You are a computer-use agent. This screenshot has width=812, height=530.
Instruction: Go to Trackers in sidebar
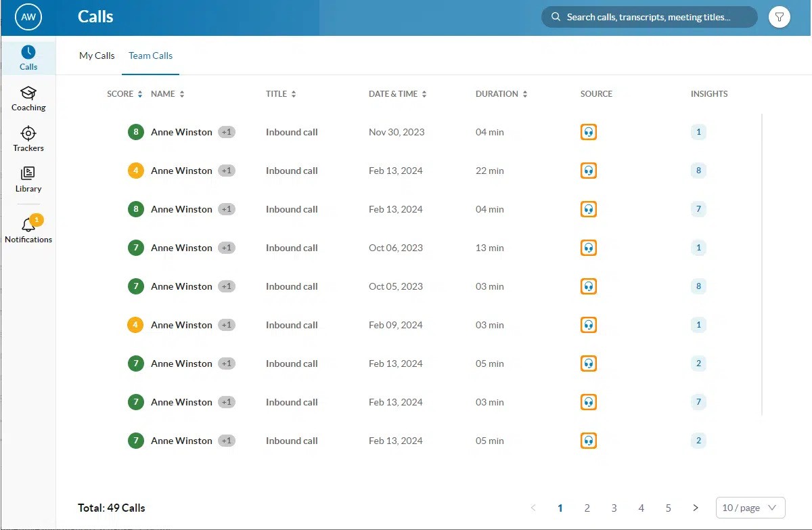click(28, 139)
